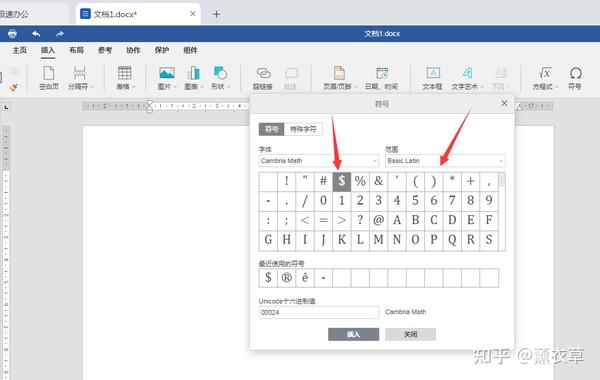Insert a text box
600x380 pixels.
point(433,78)
